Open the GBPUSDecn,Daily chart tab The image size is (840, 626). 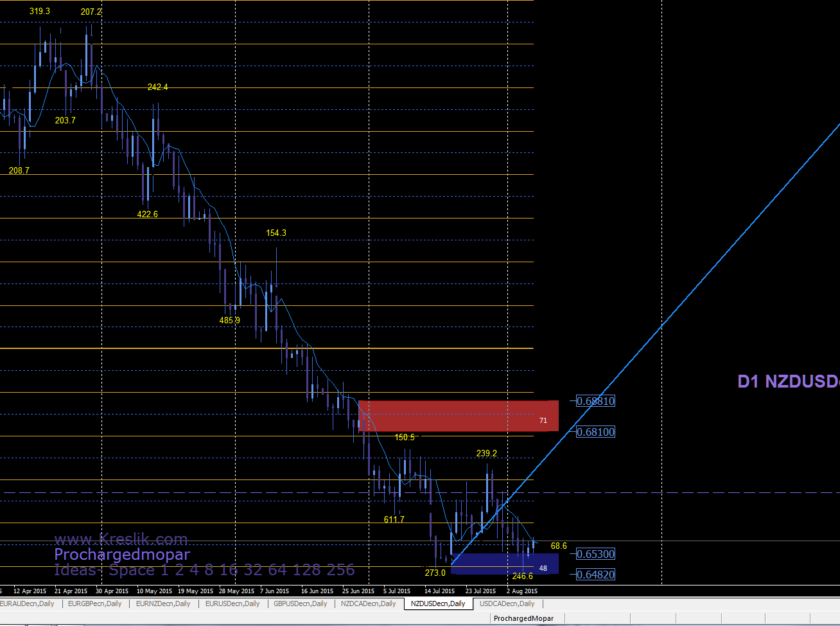300,604
